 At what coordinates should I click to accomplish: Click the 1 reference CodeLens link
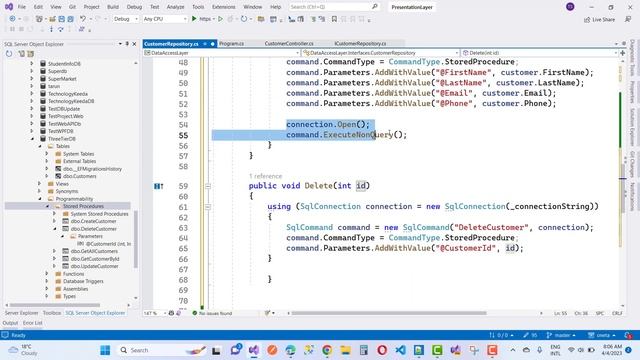266,176
